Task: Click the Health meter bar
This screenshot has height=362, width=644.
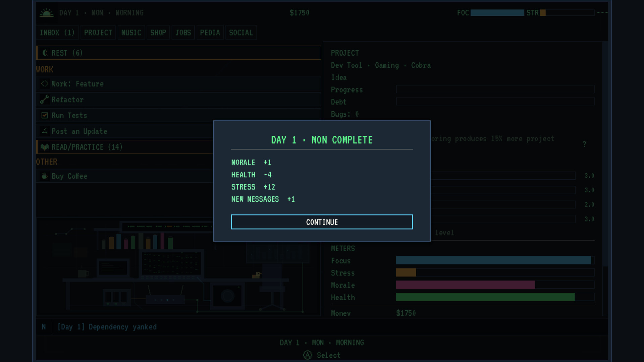Action: 495,297
